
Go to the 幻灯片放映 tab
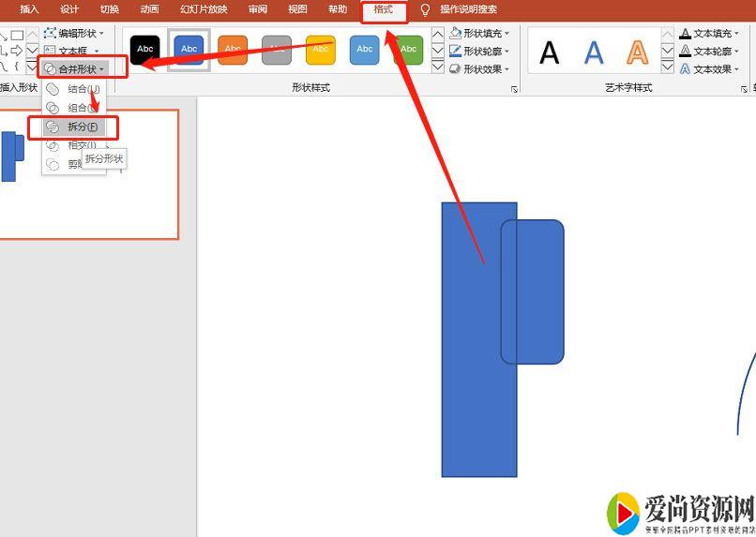(204, 9)
